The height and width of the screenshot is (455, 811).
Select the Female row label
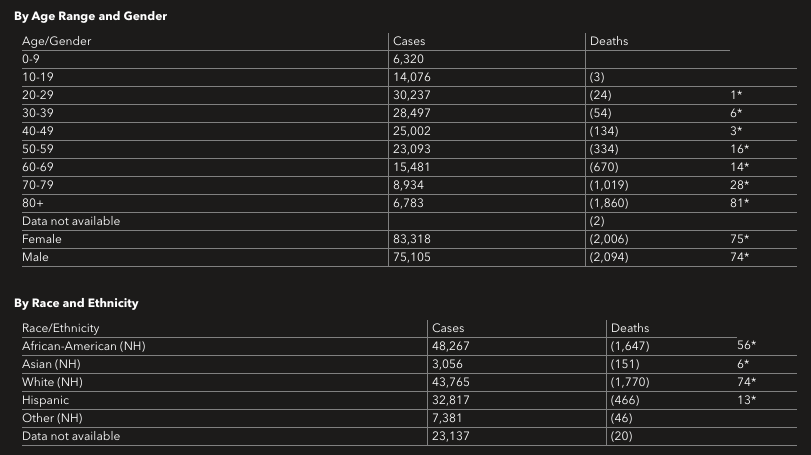pos(42,239)
